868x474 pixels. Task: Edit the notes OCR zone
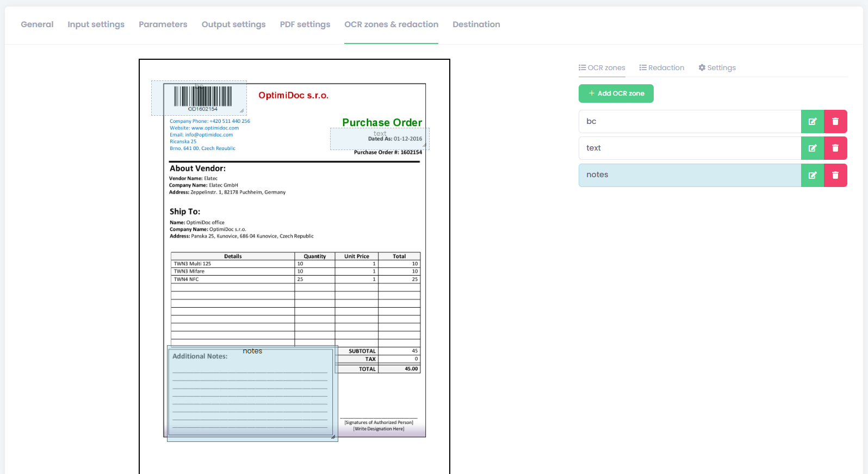tap(813, 175)
